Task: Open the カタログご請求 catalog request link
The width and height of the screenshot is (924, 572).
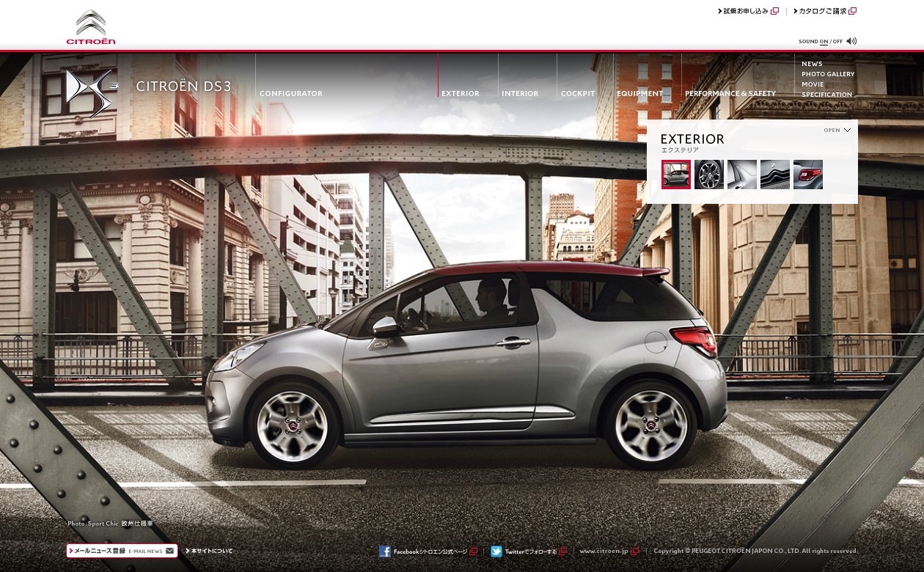Action: pyautogui.click(x=825, y=11)
